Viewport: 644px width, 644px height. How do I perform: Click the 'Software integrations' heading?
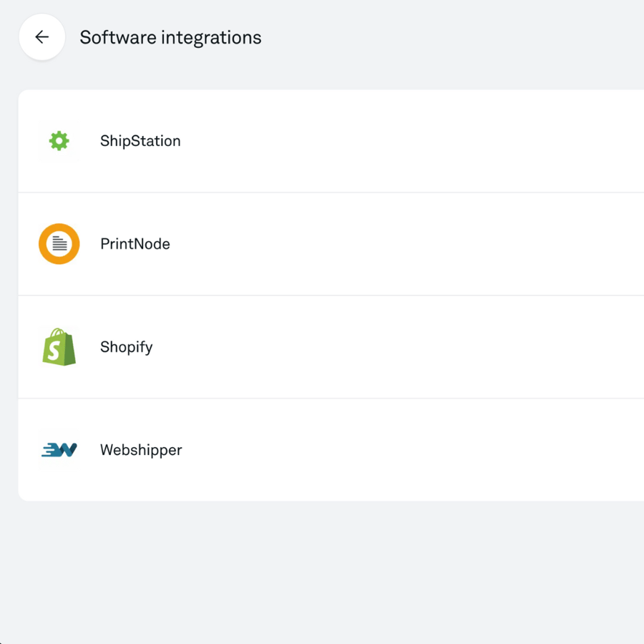pyautogui.click(x=170, y=37)
